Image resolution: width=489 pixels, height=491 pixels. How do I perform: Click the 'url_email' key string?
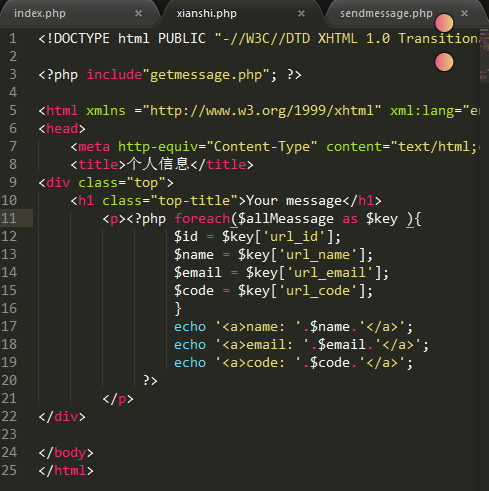coord(330,273)
